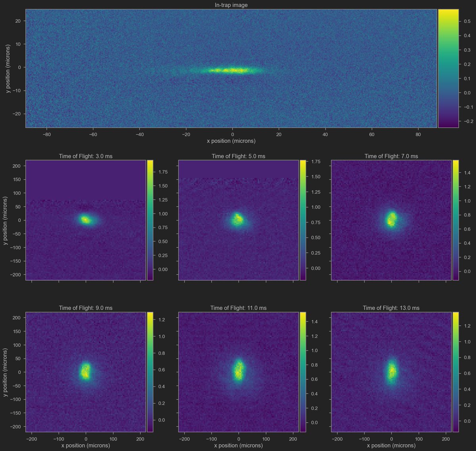Click the x position label under the 13.0 ms plot
This screenshot has height=451, width=476.
[x=391, y=445]
